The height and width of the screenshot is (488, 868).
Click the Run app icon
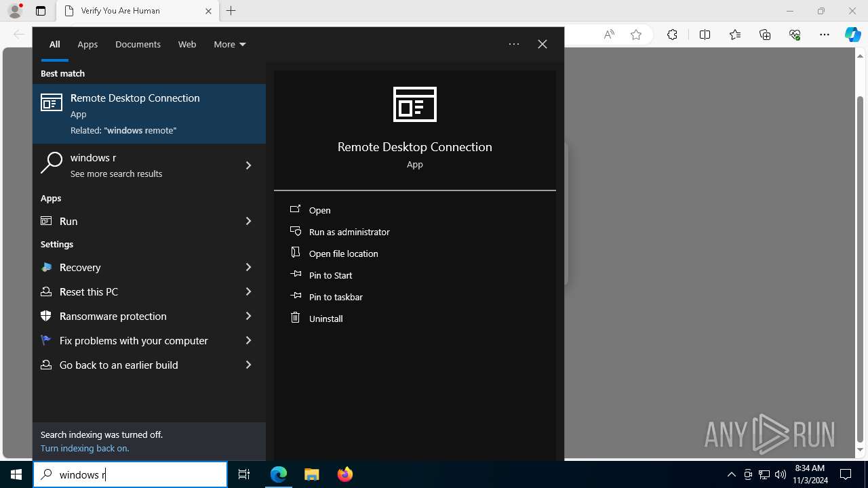pyautogui.click(x=46, y=221)
